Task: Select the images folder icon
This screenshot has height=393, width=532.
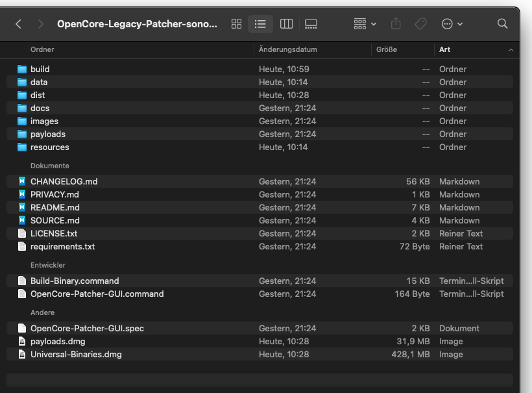Action: point(22,121)
